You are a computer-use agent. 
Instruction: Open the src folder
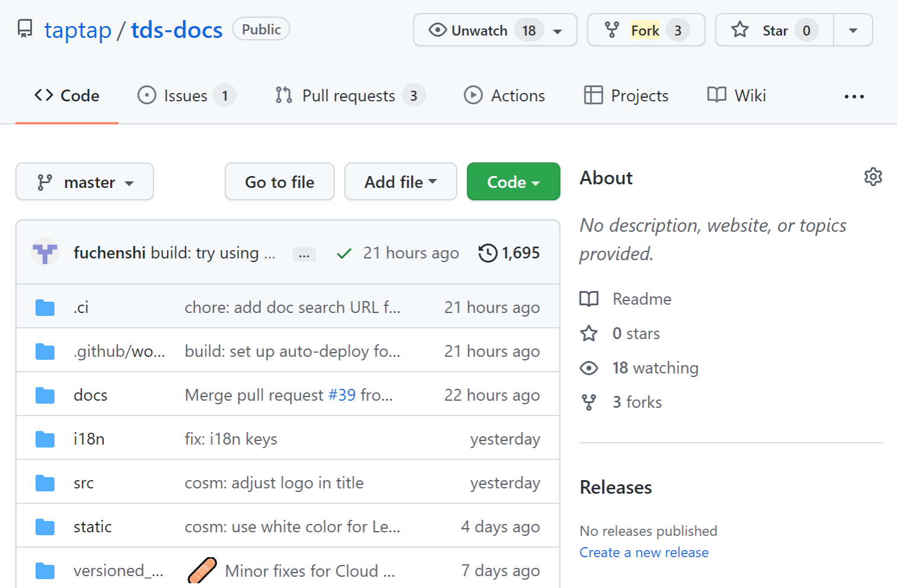[x=84, y=483]
